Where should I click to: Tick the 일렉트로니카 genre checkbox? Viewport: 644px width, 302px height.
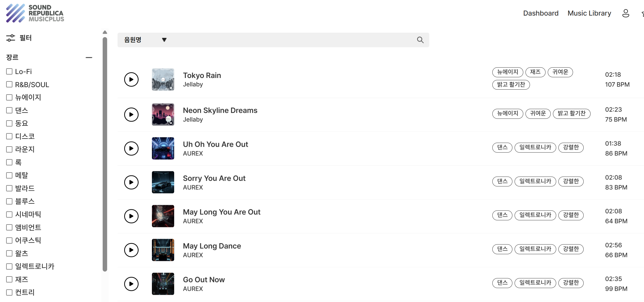[x=9, y=266]
